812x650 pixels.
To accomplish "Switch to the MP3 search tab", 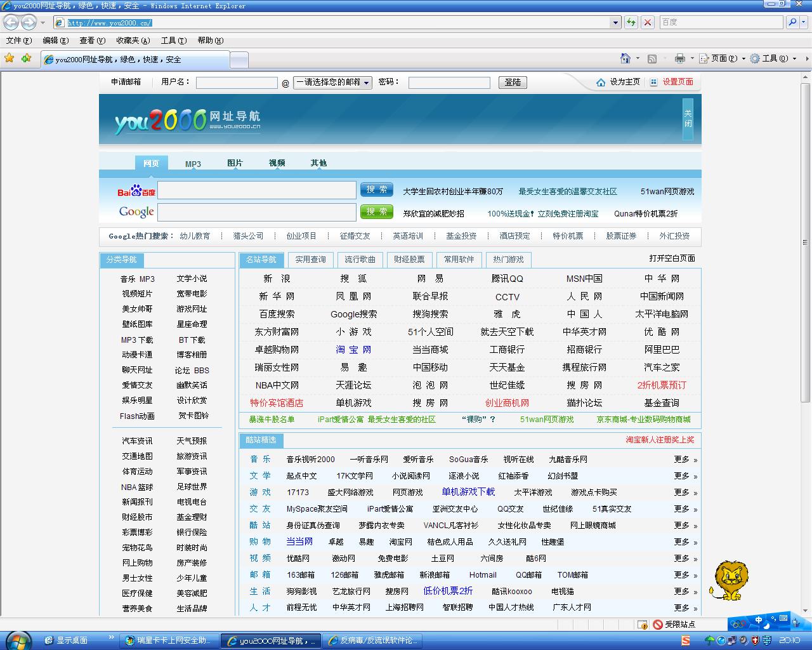I will [193, 164].
